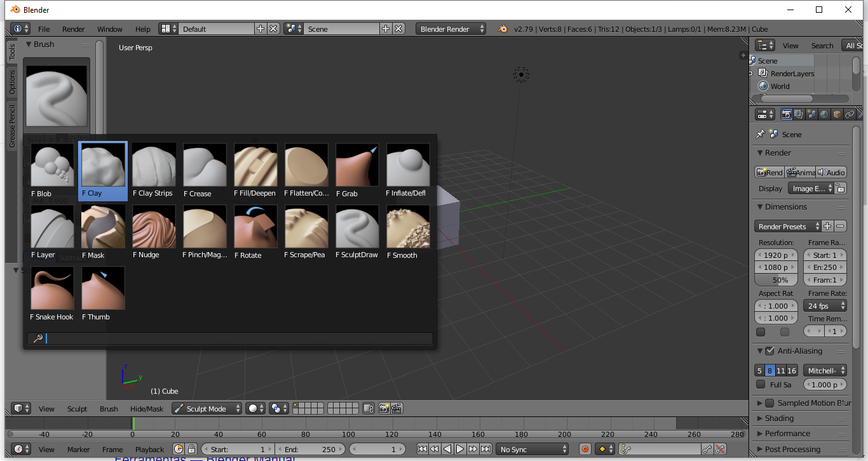868x461 pixels.
Task: Set anti-aliasing samples to 16
Action: [792, 371]
